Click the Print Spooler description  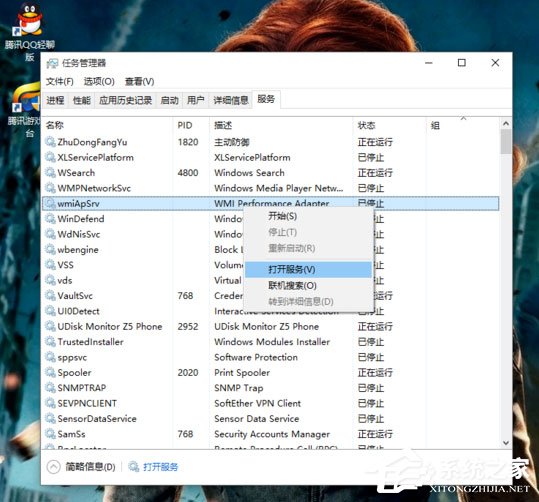pos(242,372)
